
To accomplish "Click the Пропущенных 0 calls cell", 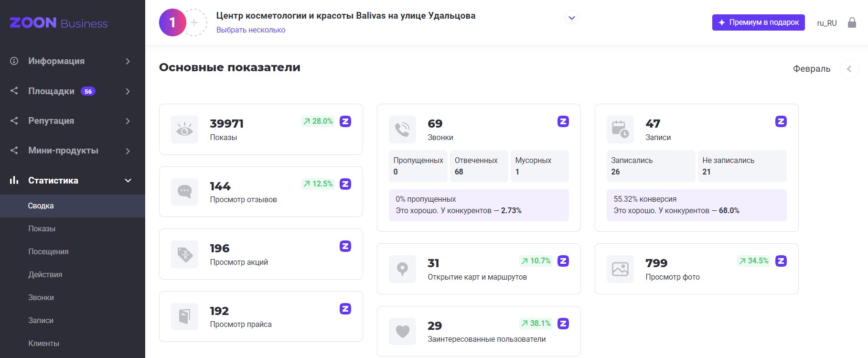I will 418,166.
